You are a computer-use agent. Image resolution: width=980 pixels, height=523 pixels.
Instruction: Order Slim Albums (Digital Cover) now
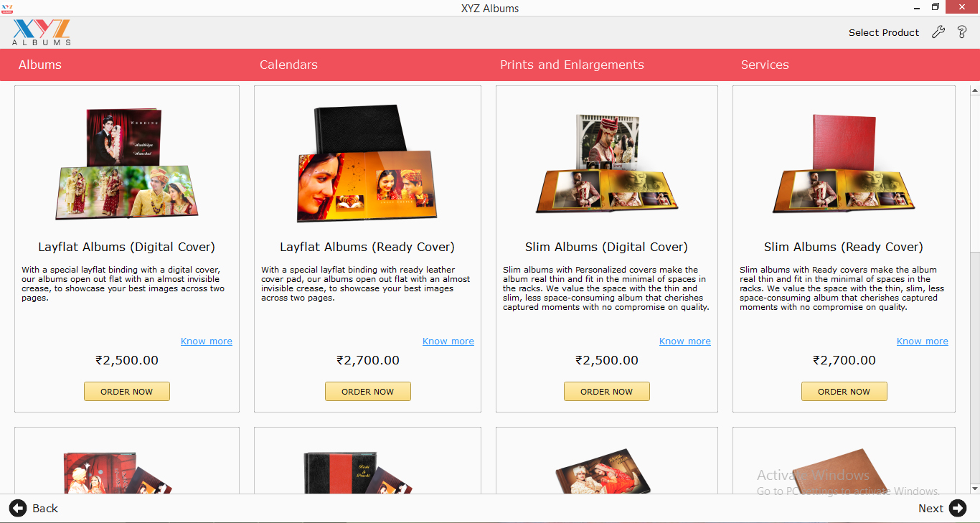pyautogui.click(x=607, y=392)
